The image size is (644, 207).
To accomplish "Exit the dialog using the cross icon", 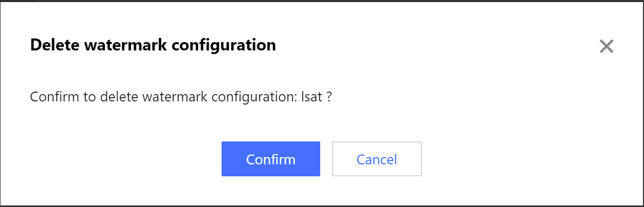I will [606, 46].
